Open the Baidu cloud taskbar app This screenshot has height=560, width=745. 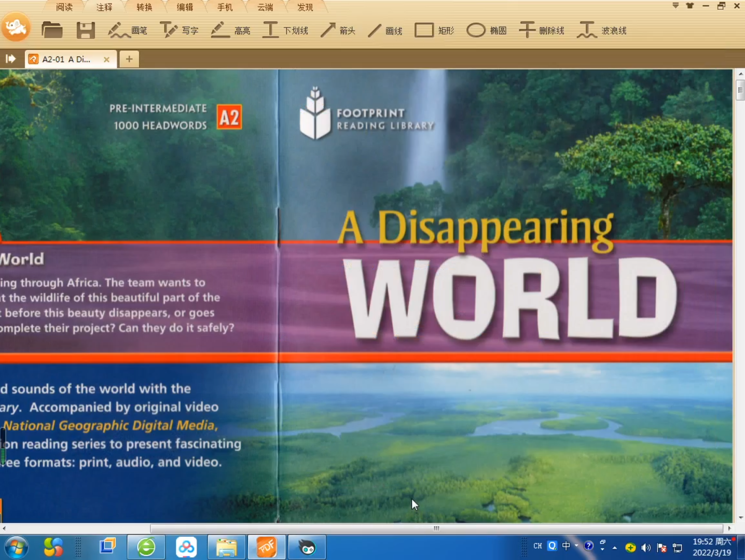click(x=186, y=547)
